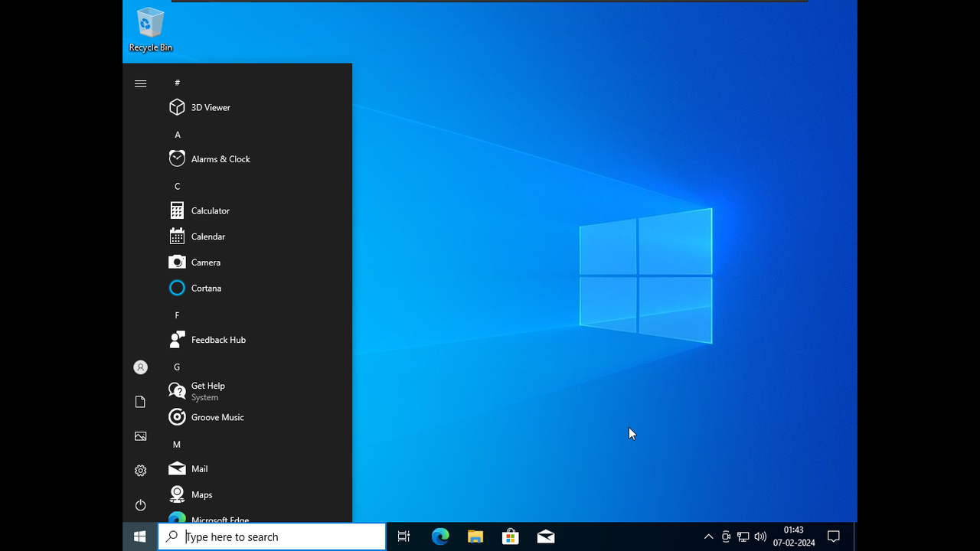Open Task View on taskbar
Screen dimensions: 980x551
coord(403,536)
